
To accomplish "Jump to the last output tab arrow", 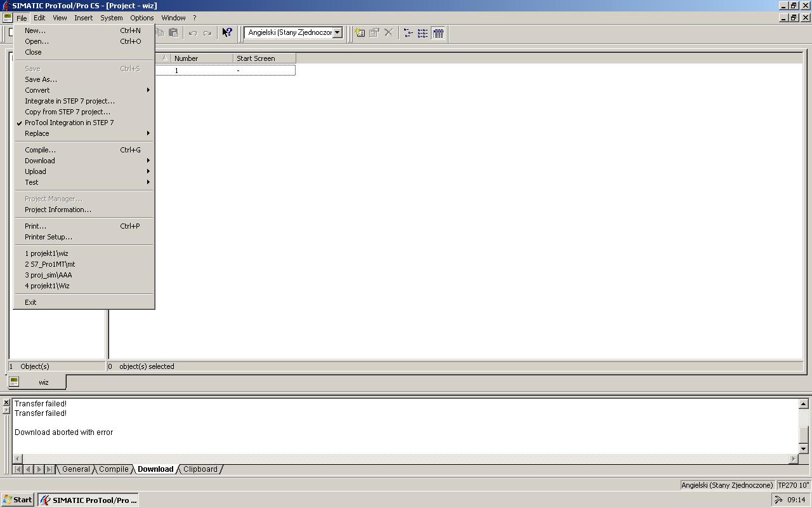I will point(49,469).
